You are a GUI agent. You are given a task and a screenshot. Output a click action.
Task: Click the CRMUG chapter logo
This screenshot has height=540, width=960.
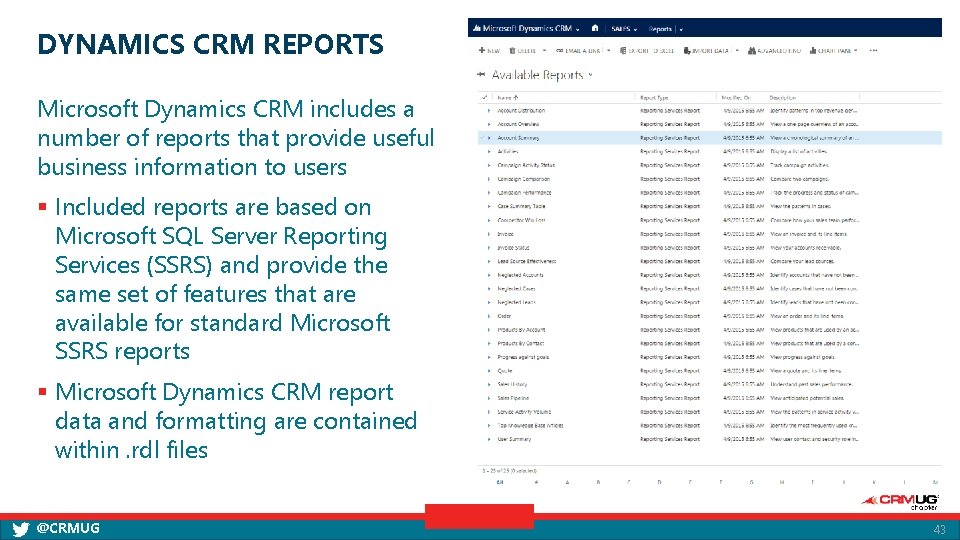coord(900,501)
